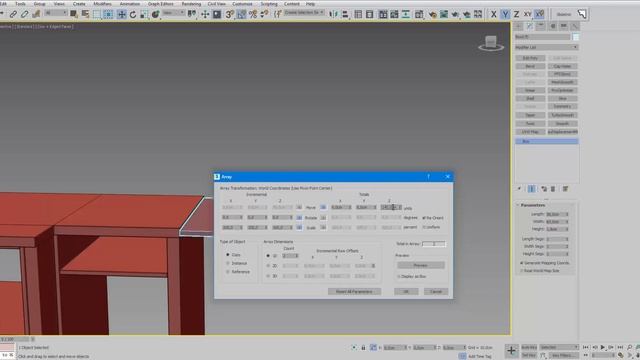Open key filter Selected dropdown
This screenshot has height=360, width=640.
point(558,347)
